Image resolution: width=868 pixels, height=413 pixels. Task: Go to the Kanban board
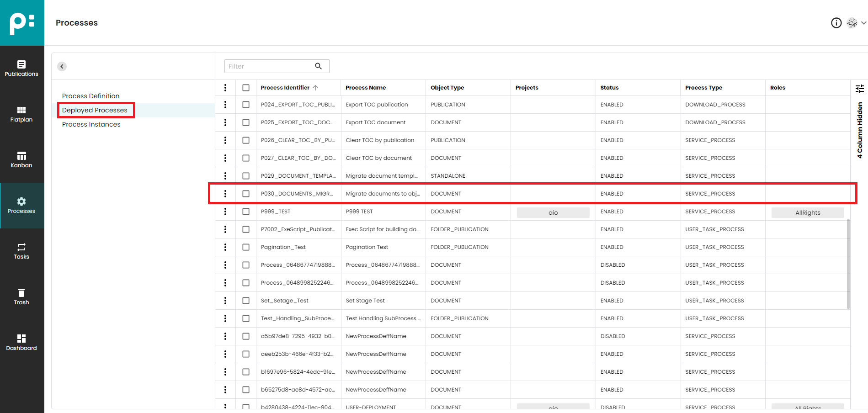tap(21, 160)
